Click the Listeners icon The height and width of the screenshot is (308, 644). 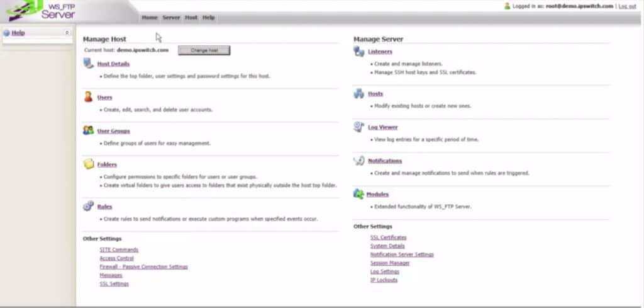358,52
